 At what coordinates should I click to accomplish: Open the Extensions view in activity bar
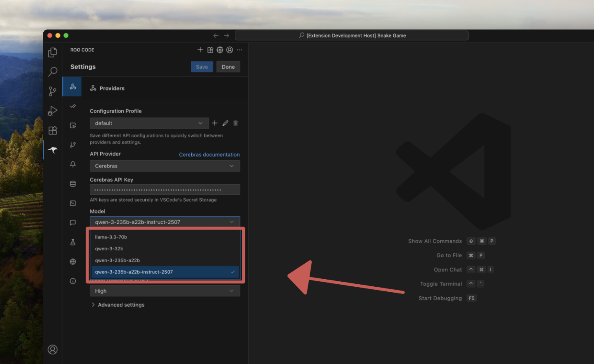pyautogui.click(x=53, y=130)
